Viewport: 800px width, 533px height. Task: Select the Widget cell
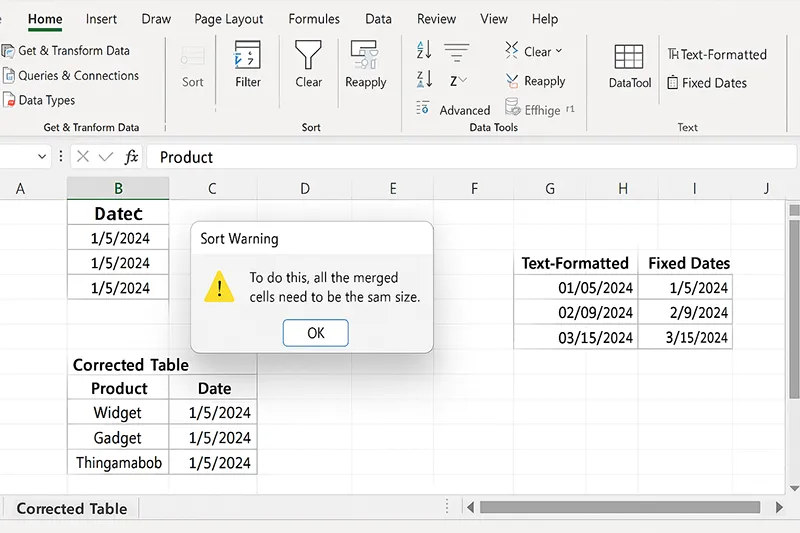point(118,412)
